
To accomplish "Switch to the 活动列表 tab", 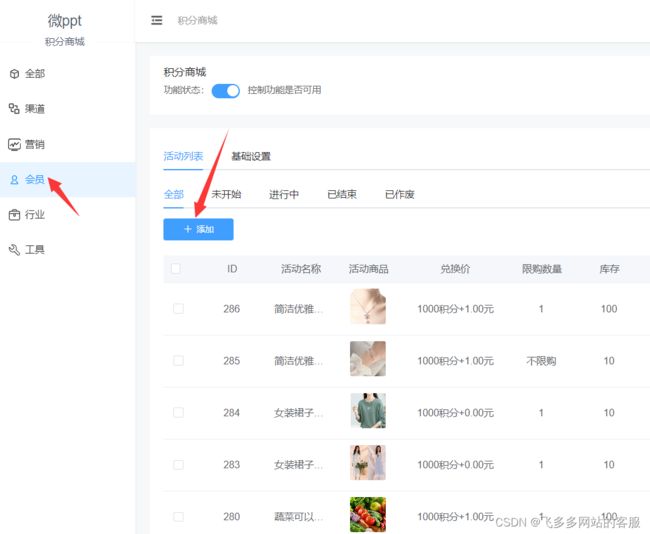I will click(x=183, y=156).
